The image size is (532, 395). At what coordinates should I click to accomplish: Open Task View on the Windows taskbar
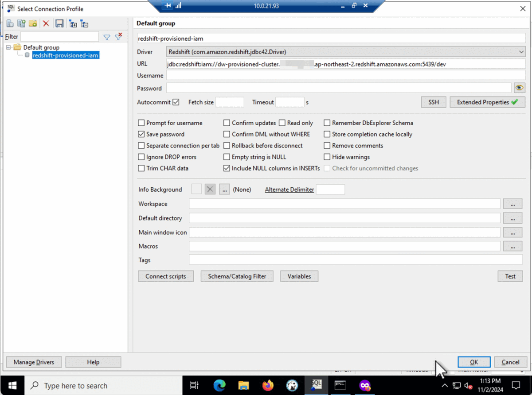click(194, 386)
